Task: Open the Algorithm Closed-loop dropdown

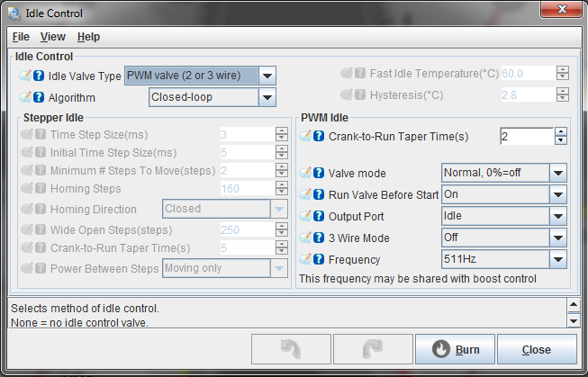Action: [x=267, y=97]
